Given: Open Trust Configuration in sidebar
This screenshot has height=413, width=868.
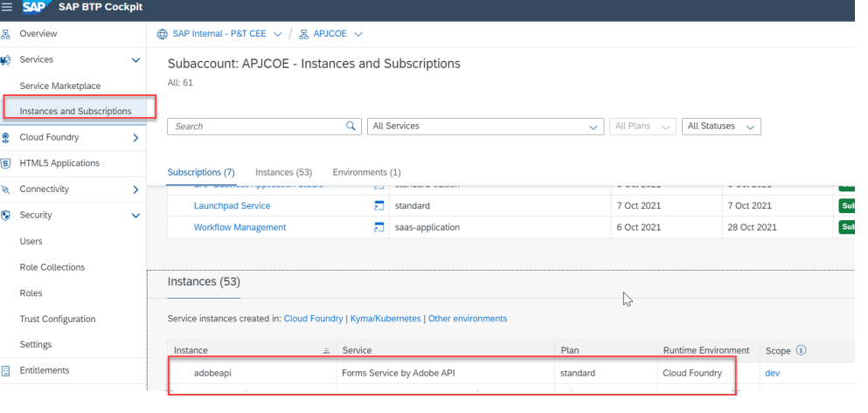Looking at the screenshot, I should (x=58, y=320).
